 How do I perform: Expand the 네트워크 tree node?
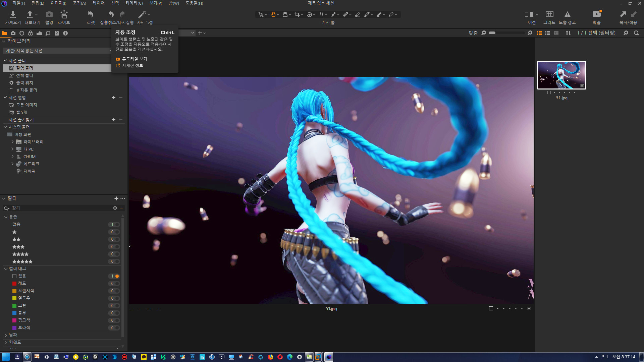pyautogui.click(x=12, y=164)
